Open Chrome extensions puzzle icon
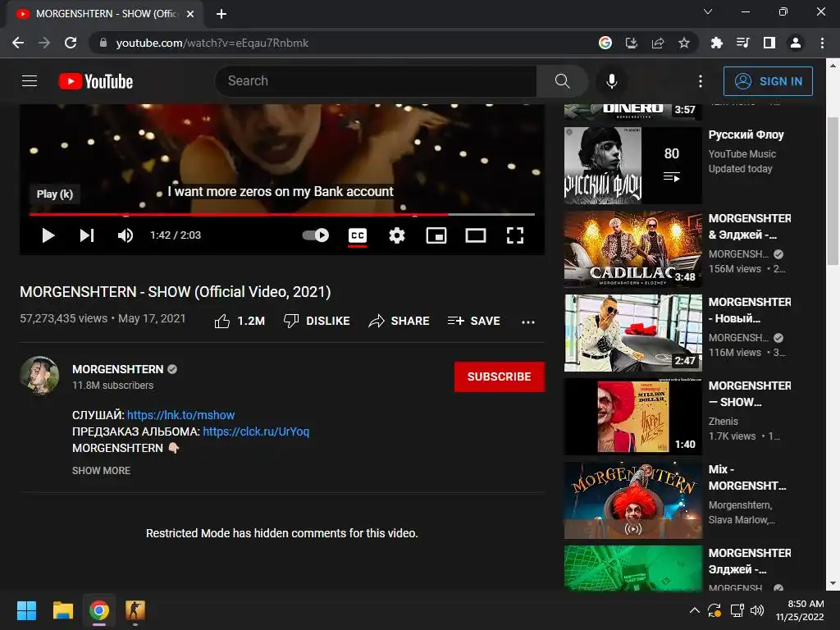840x630 pixels. [x=716, y=43]
